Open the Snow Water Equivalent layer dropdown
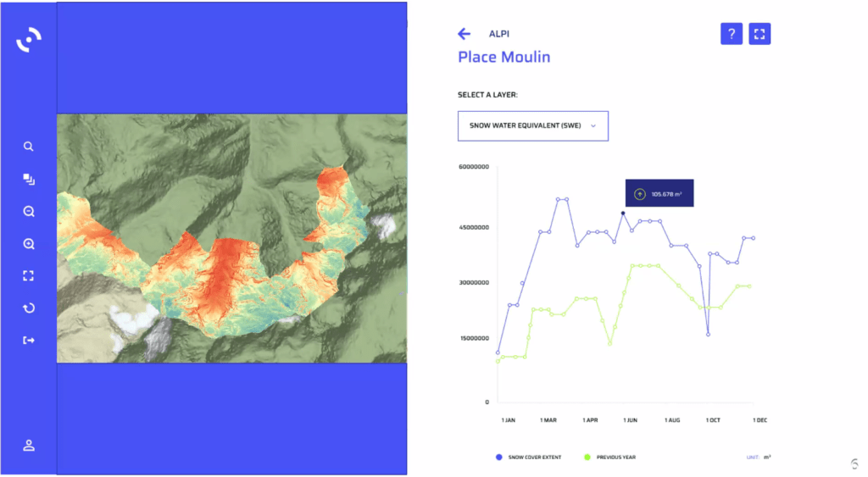868x477 pixels. (x=532, y=125)
